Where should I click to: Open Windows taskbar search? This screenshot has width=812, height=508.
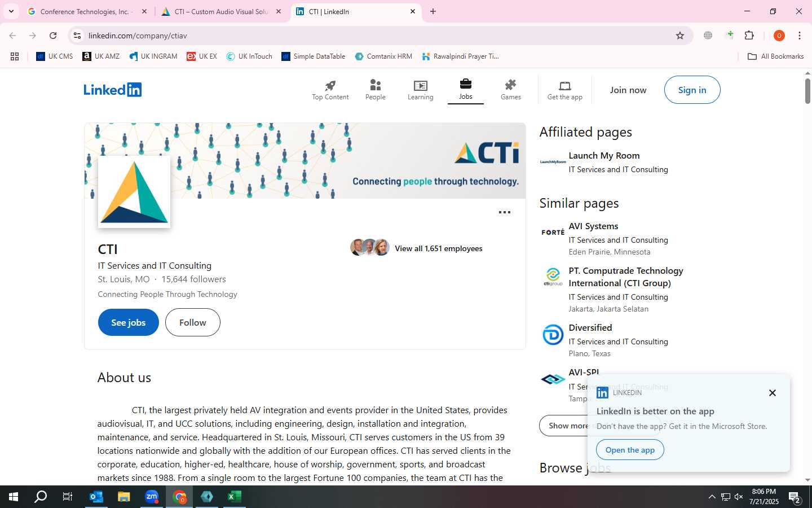coord(41,497)
